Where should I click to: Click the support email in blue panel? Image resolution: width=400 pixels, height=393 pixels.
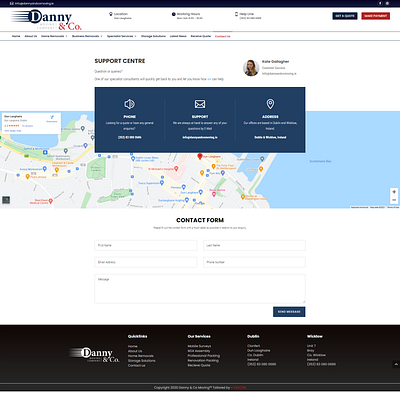click(200, 137)
